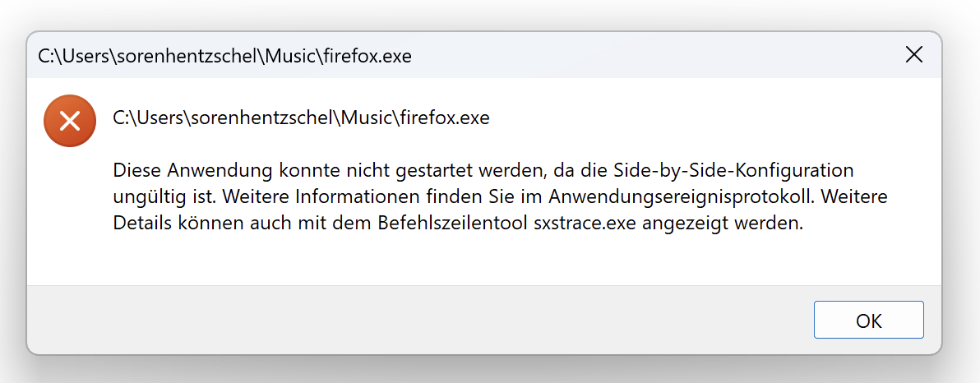Click the red error X icon

70,122
